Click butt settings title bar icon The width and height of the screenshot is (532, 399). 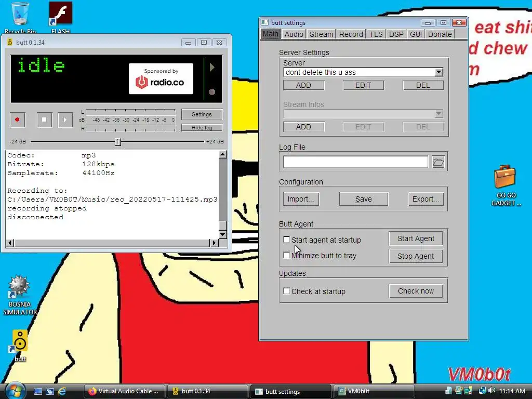pos(264,22)
